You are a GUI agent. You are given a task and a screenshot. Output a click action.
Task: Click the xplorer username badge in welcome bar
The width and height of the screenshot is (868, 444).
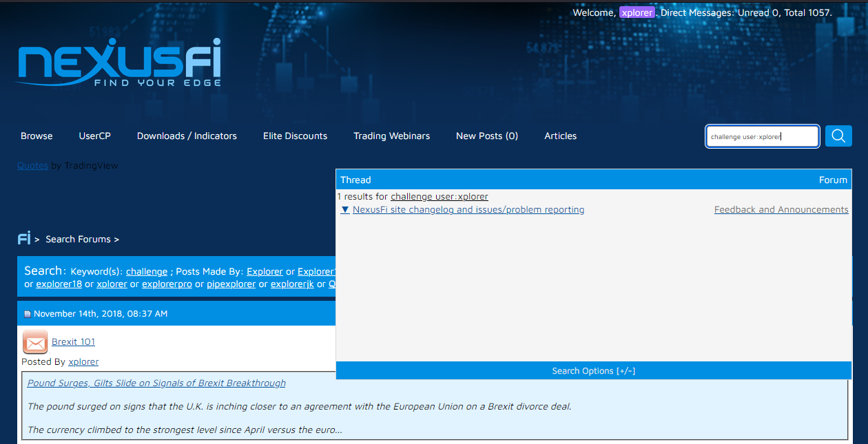637,12
